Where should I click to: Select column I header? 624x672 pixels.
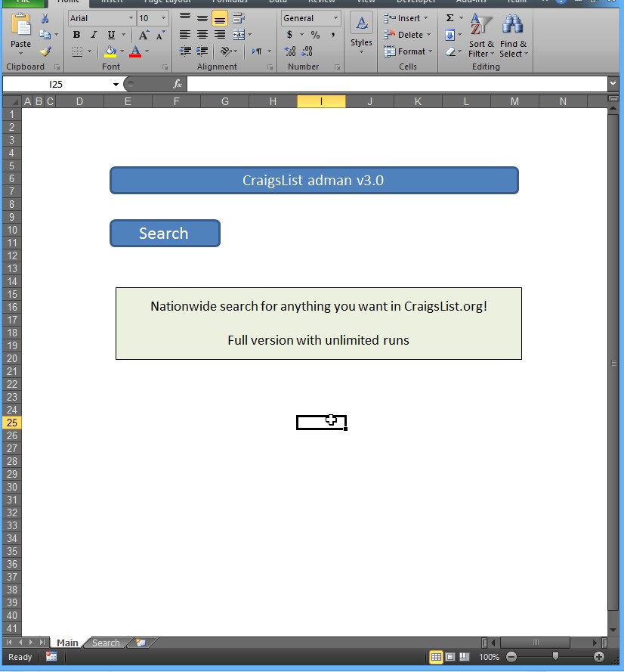321,101
